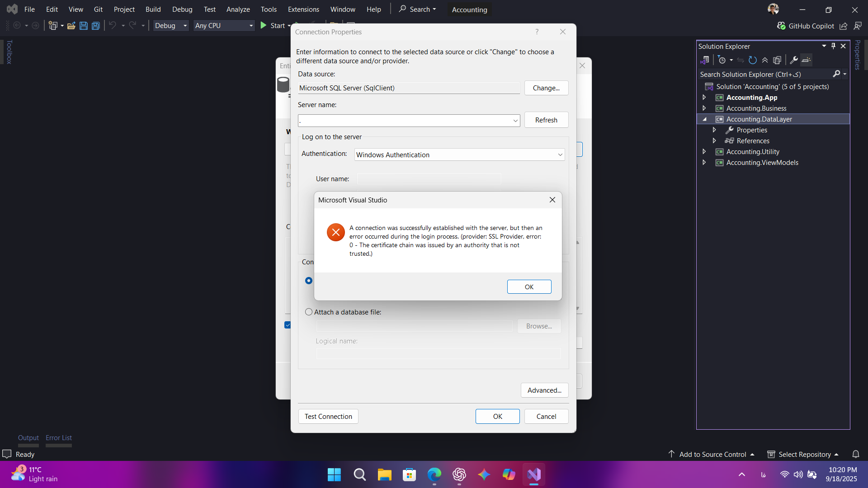This screenshot has height=488, width=868.
Task: Open the Server name combo box dropdown
Action: [x=515, y=121]
